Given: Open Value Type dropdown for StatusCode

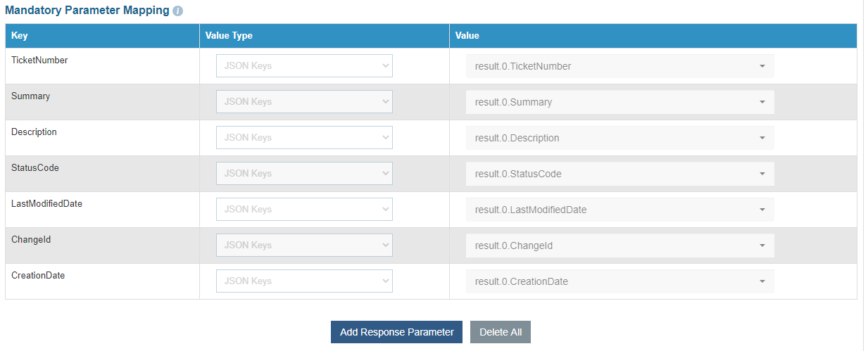Looking at the screenshot, I should (x=304, y=174).
